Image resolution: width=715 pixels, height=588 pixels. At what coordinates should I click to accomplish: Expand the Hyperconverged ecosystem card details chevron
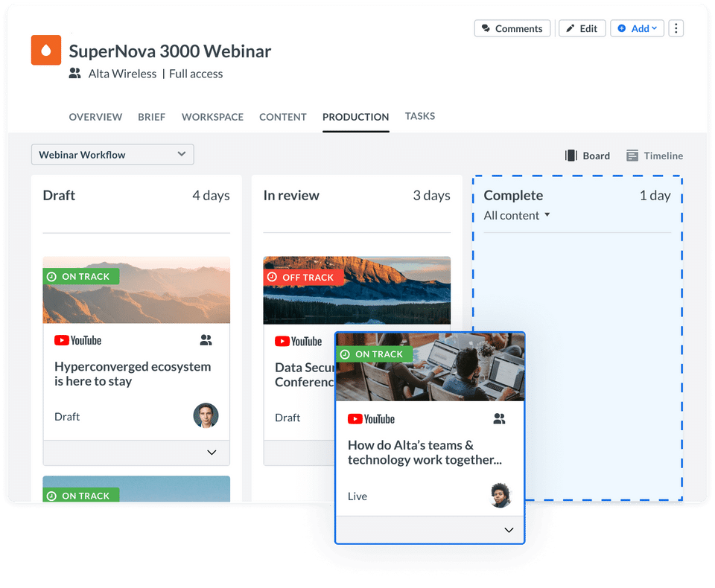pos(212,453)
